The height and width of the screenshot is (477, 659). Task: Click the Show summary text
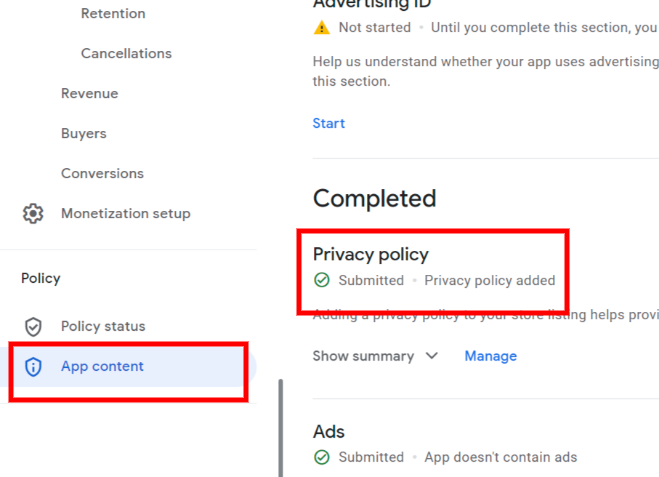(x=363, y=356)
